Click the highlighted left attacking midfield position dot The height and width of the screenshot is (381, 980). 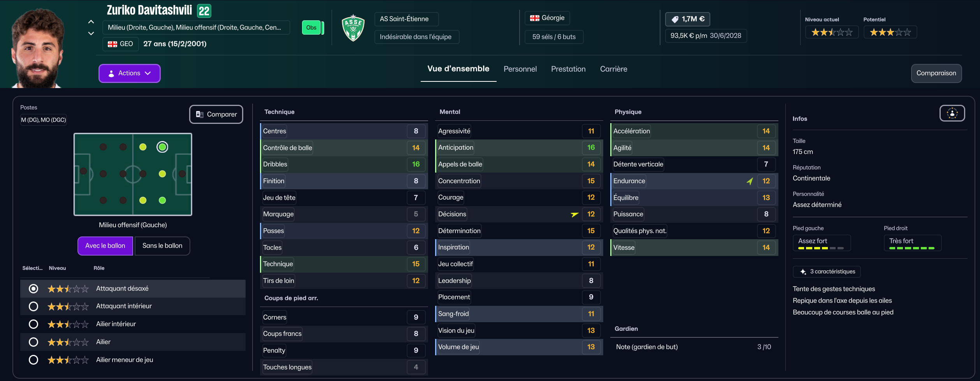[162, 147]
